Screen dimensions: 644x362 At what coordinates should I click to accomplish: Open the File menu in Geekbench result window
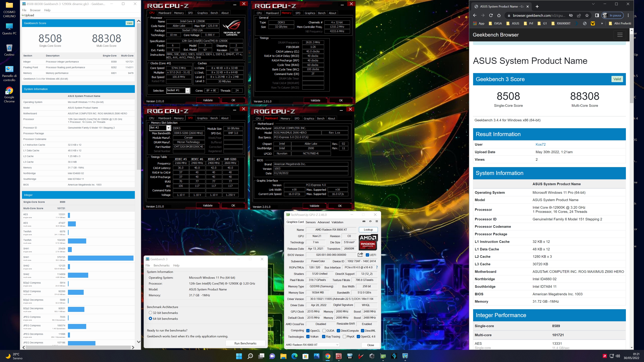pos(24,10)
